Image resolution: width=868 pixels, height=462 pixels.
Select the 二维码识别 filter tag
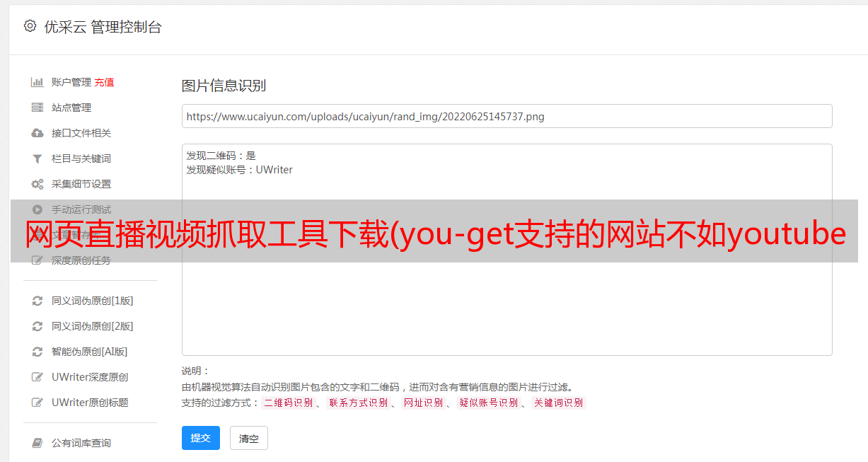coord(288,403)
